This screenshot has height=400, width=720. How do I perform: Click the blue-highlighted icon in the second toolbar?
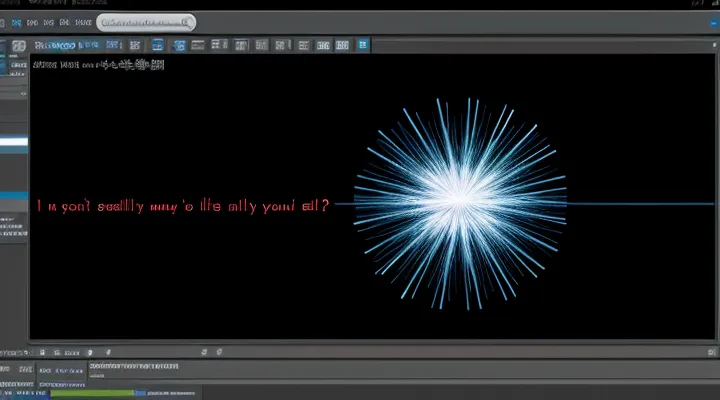tap(157, 45)
